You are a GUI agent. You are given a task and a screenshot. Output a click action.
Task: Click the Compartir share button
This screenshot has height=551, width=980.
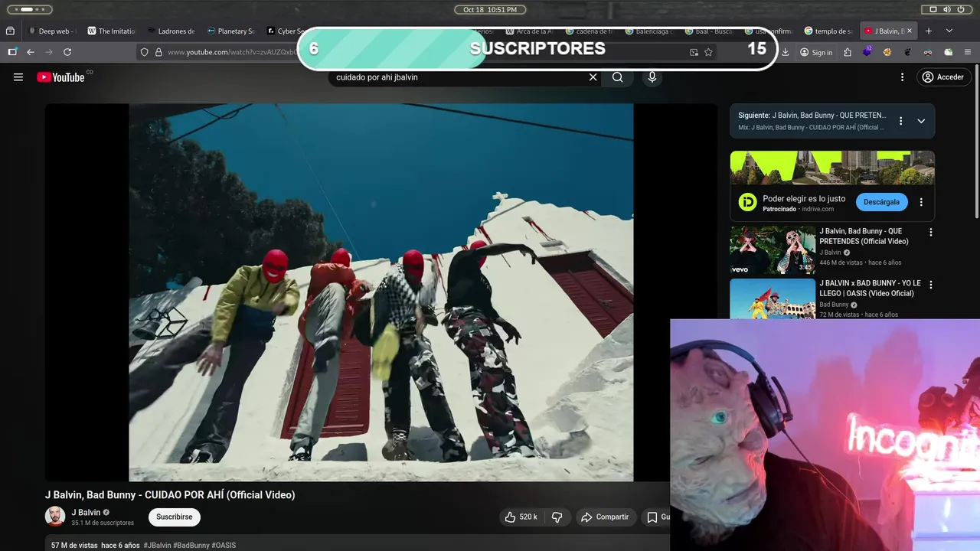[605, 517]
